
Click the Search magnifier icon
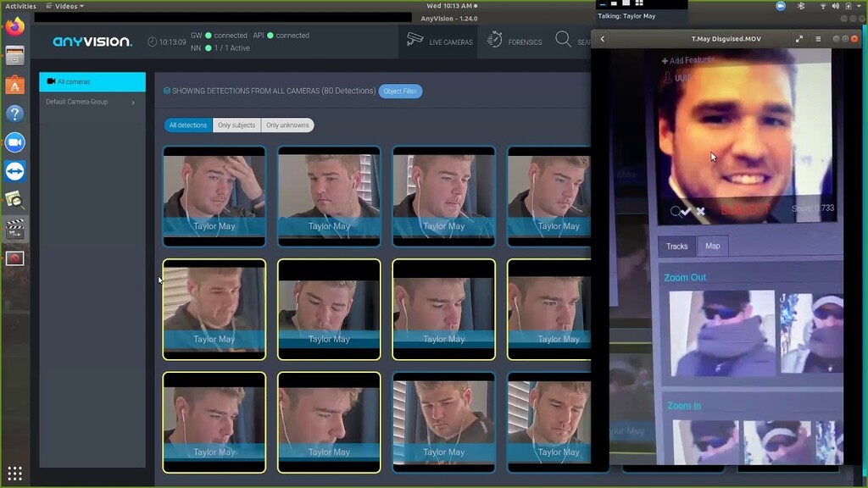coord(563,40)
